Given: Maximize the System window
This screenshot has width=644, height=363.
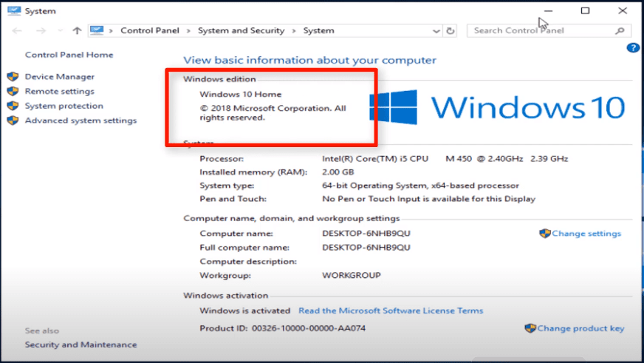Looking at the screenshot, I should click(x=585, y=10).
